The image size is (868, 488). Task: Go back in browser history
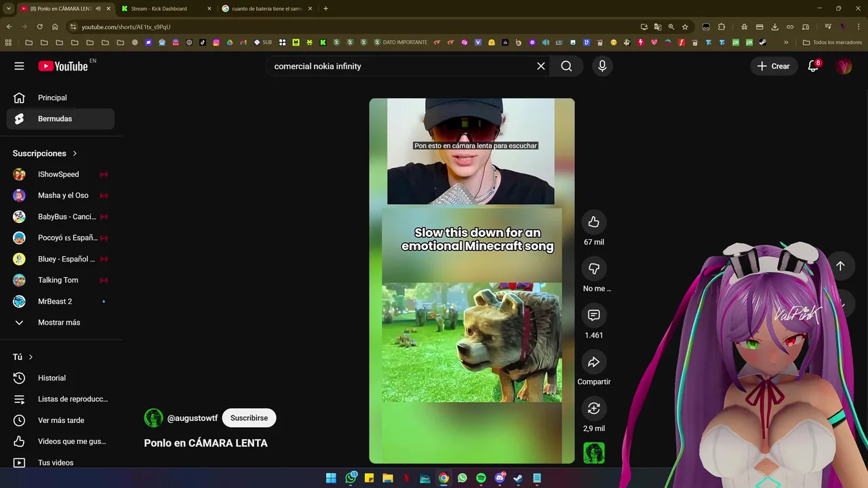click(9, 26)
